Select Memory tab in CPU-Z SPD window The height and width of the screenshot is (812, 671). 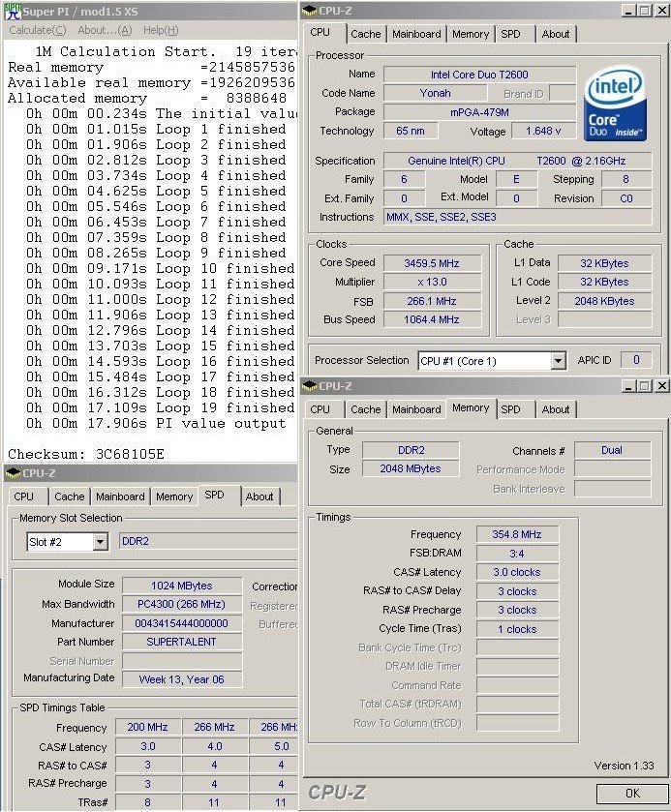pyautogui.click(x=174, y=496)
